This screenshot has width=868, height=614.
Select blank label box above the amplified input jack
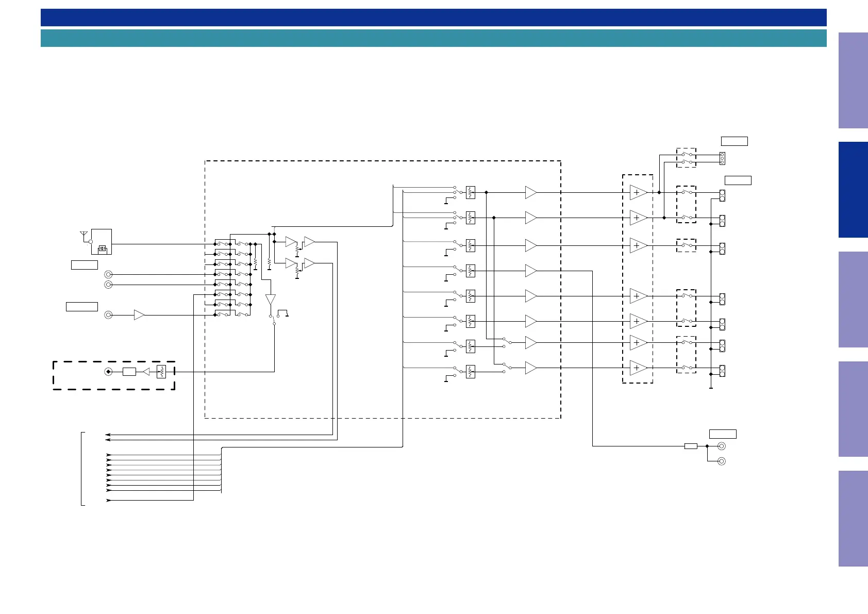click(x=82, y=307)
